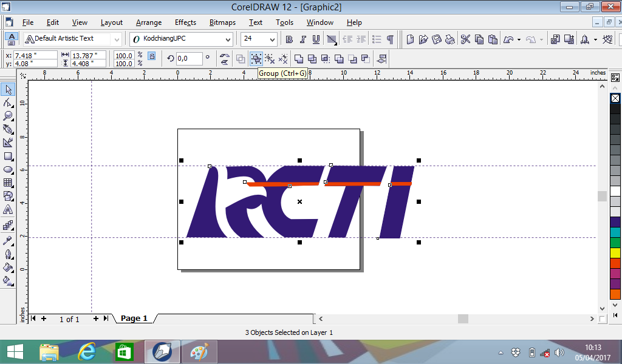The height and width of the screenshot is (364, 622).
Task: Open the Bitmaps menu
Action: tap(222, 22)
